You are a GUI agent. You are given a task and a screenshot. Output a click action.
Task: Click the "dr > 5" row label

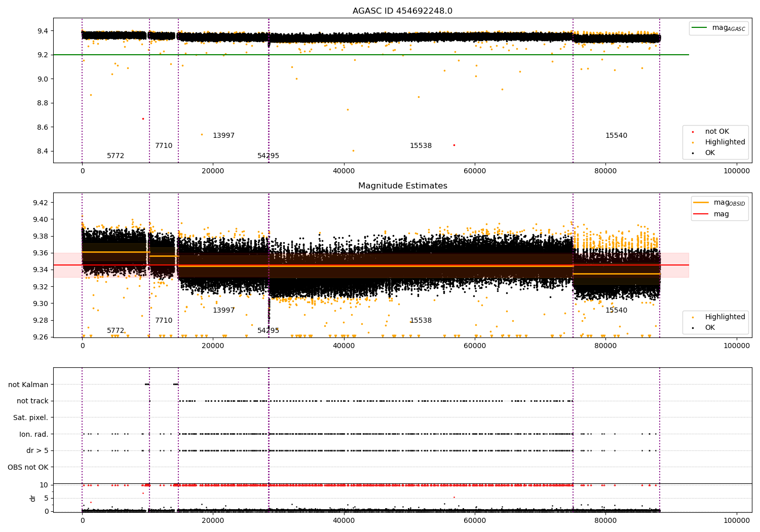[x=37, y=451]
